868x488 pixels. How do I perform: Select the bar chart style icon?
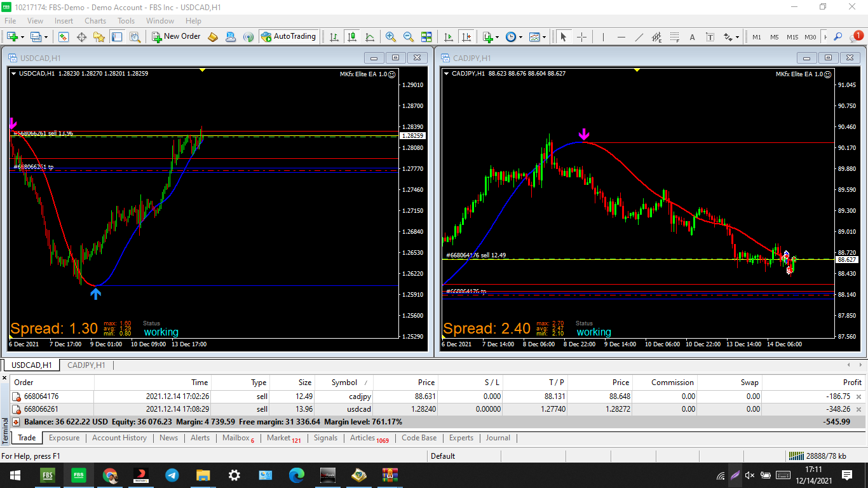(x=334, y=37)
